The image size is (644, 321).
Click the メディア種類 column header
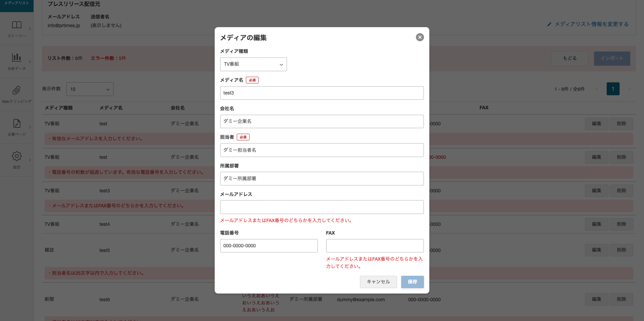[x=59, y=108]
